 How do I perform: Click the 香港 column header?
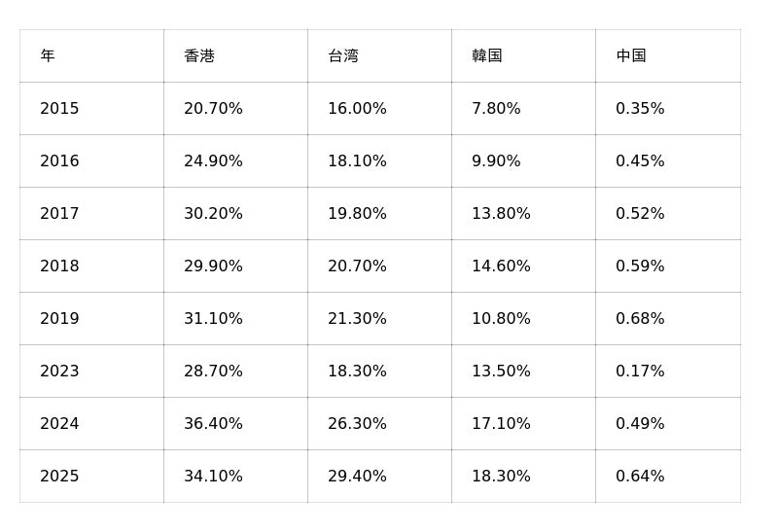pyautogui.click(x=235, y=55)
